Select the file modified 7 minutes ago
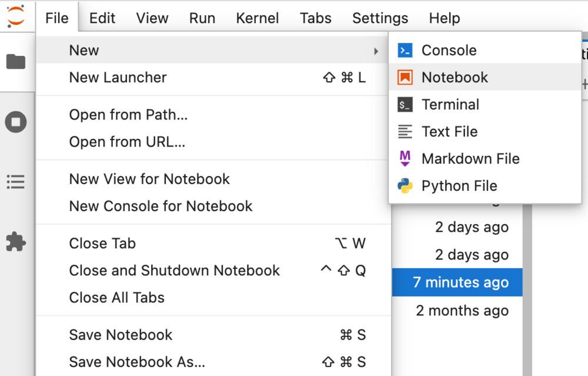Screen dimensions: 588x376 [x=460, y=282]
